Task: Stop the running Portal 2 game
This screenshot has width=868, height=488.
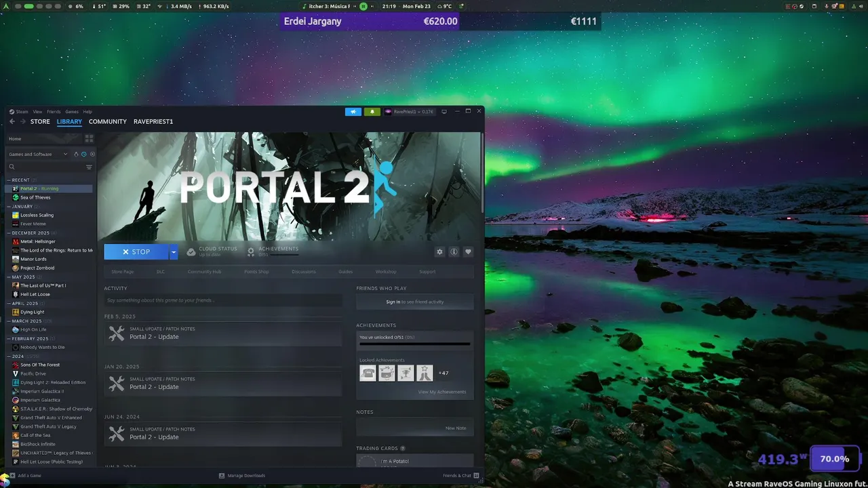Action: coord(136,251)
